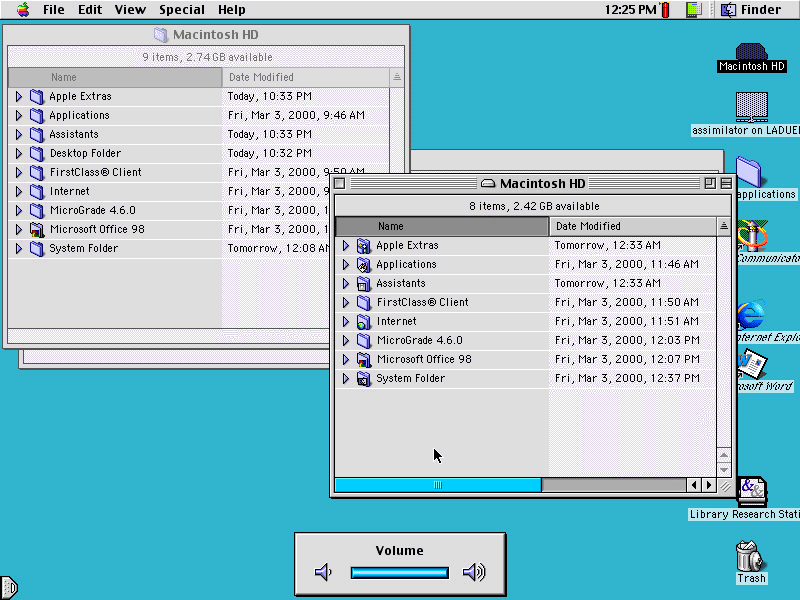
Task: Click the loud speaker icon in Volume
Action: coord(474,573)
